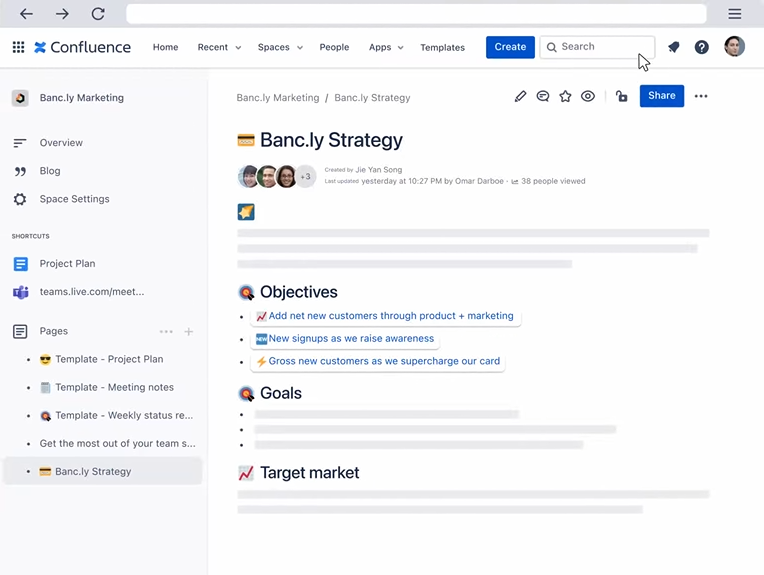Viewport: 764px width, 575px height.
Task: Open the 38 people viewed analytics
Action: click(548, 181)
